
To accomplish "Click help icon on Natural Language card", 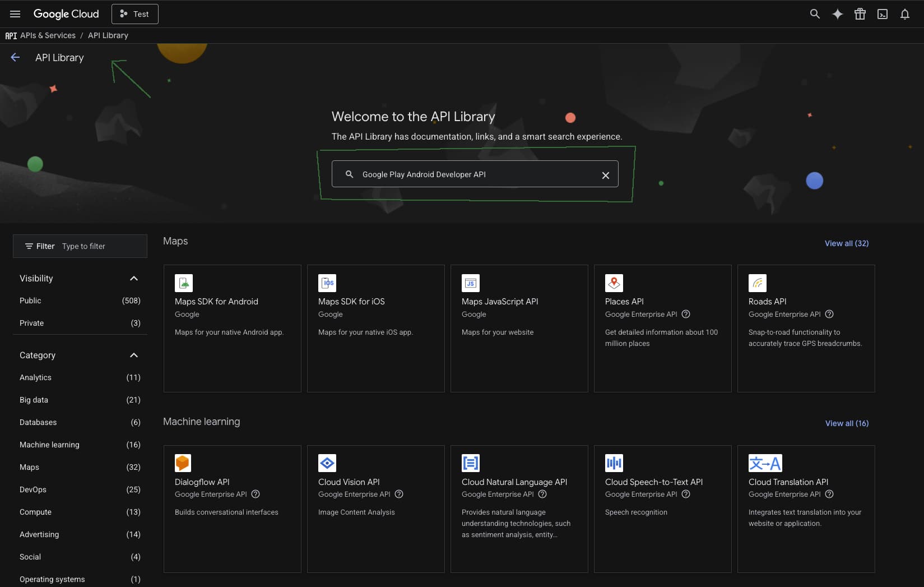I will point(542,494).
